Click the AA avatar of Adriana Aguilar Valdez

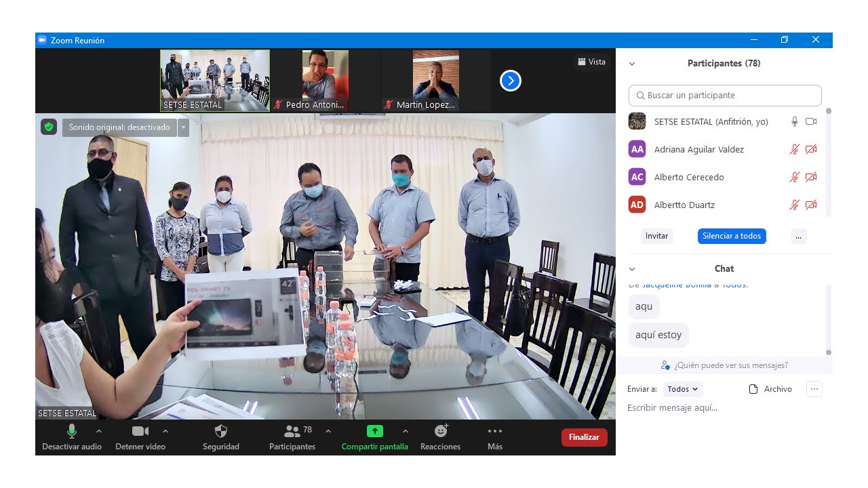pyautogui.click(x=637, y=149)
